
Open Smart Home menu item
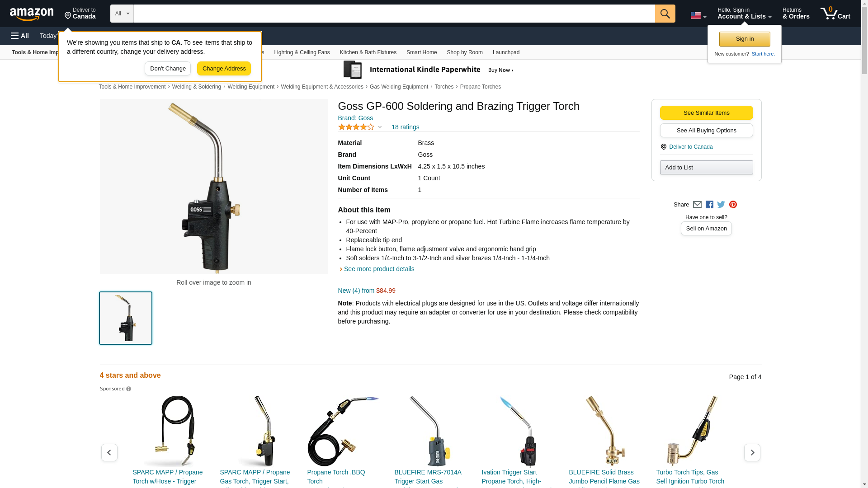tap(421, 52)
